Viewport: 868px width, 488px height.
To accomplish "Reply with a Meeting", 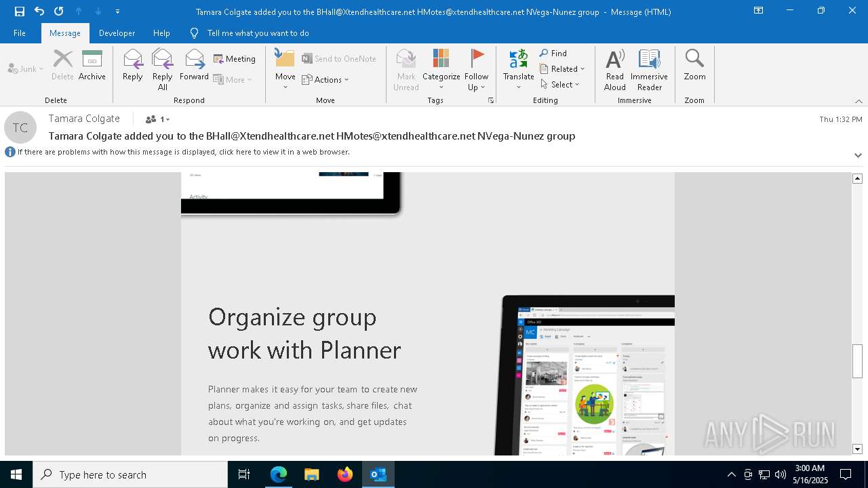I will pyautogui.click(x=235, y=59).
